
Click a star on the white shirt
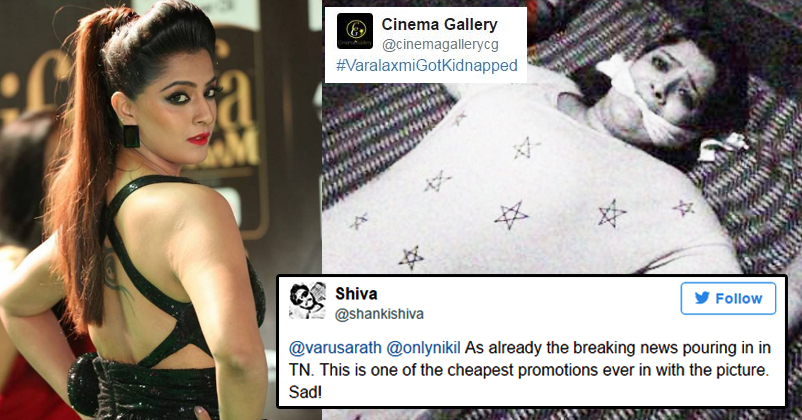pyautogui.click(x=511, y=215)
